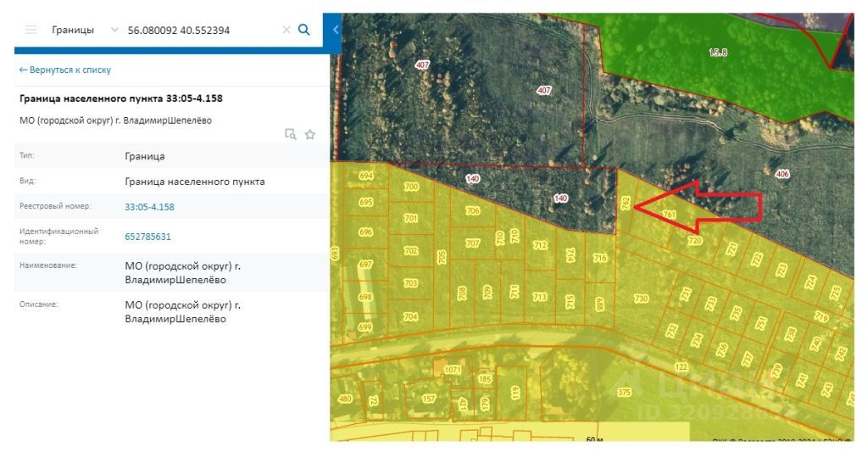The image size is (868, 458).
Task: Select parcel 761 on the map
Action: tap(669, 215)
